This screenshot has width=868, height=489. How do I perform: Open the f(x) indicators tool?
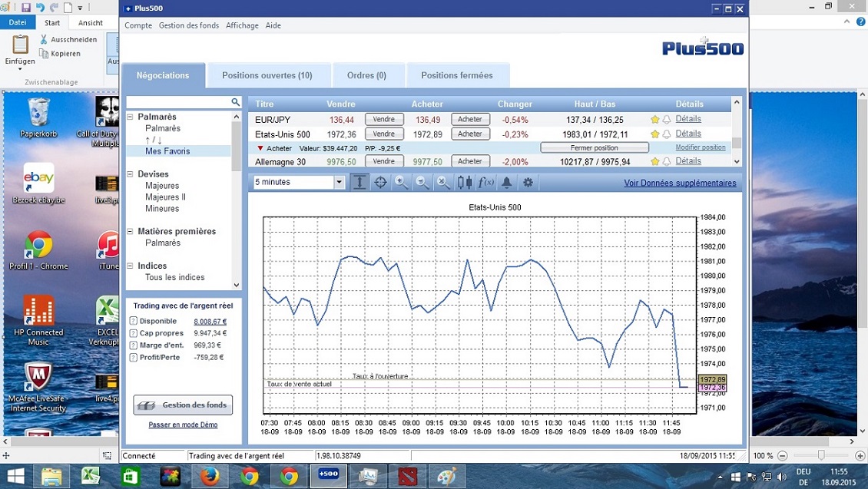click(x=487, y=182)
